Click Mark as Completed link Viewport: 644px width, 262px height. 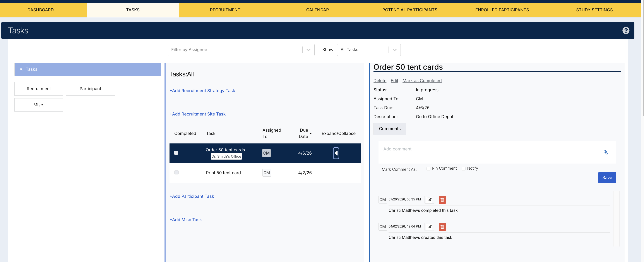click(422, 81)
